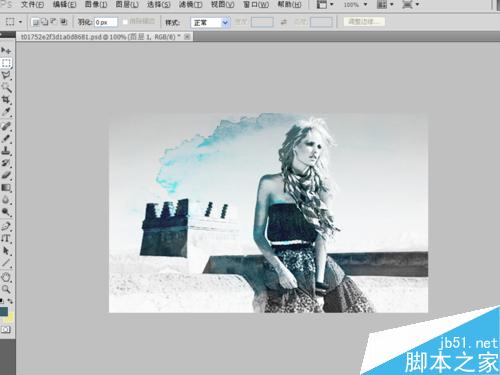Open the 帮助(H) menu
This screenshot has height=375, width=500.
pyautogui.click(x=289, y=5)
